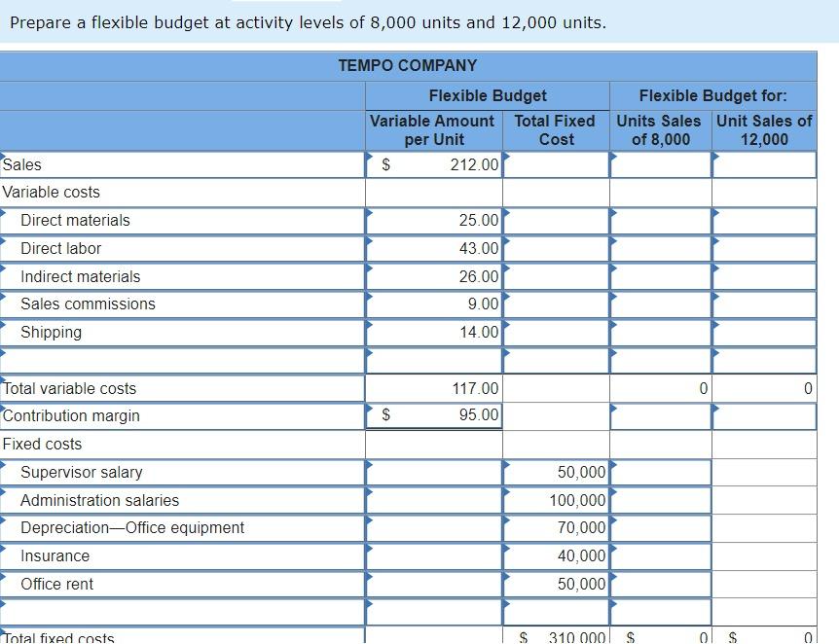
Task: Open the Shipping label dropdown
Action: [x=182, y=332]
